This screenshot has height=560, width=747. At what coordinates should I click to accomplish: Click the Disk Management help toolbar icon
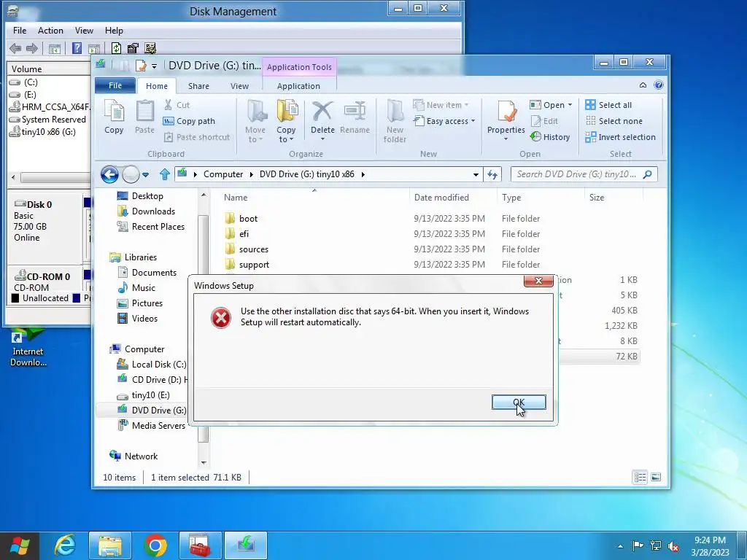coord(77,48)
